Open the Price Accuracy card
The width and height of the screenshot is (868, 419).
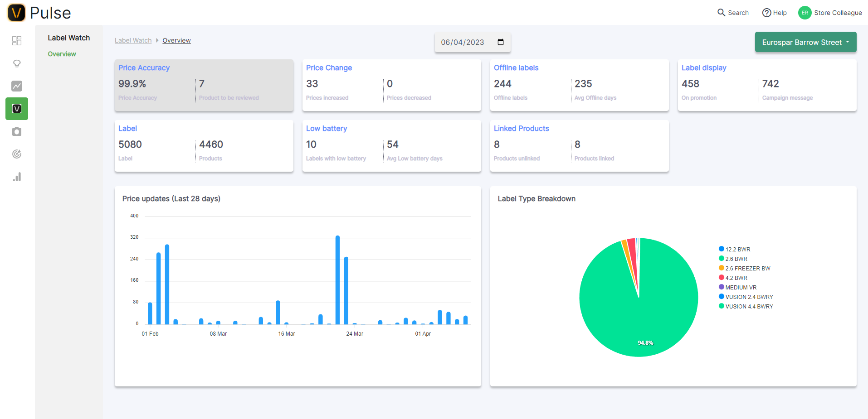coord(204,85)
